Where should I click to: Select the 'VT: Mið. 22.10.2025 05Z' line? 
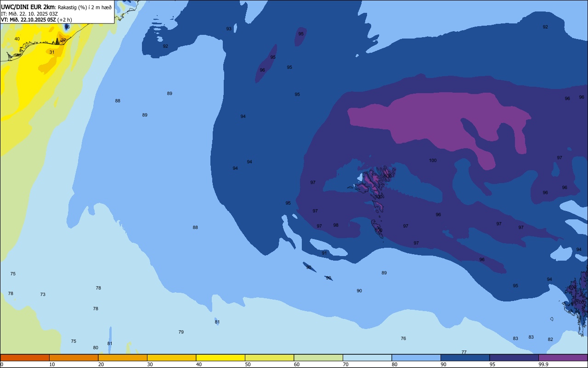(28, 20)
